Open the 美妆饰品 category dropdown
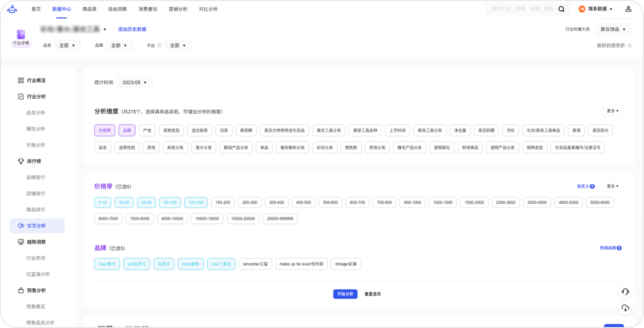This screenshot has height=328, width=644. coord(613,29)
